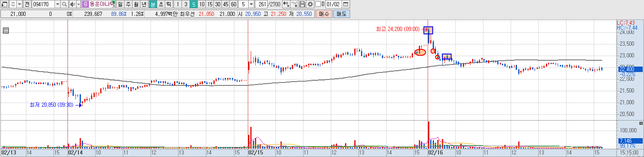Viewport: 644px width, 157px height.
Task: Click the purple 증 badge icon
Action: pos(86,4)
